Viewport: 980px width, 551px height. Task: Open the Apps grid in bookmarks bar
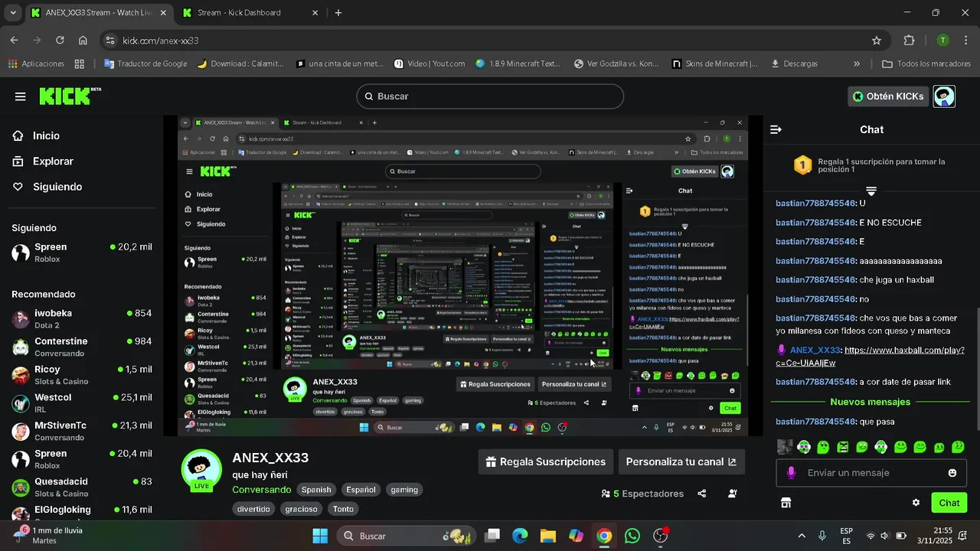80,64
